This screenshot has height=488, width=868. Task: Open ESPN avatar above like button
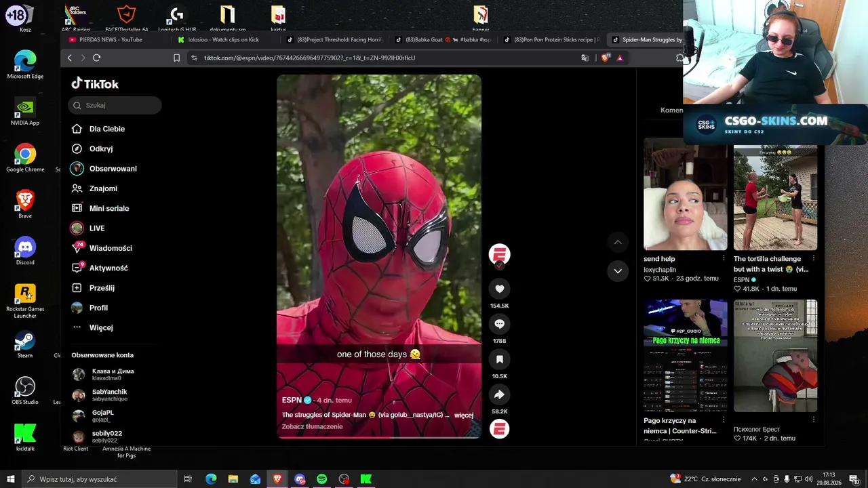[x=499, y=254]
